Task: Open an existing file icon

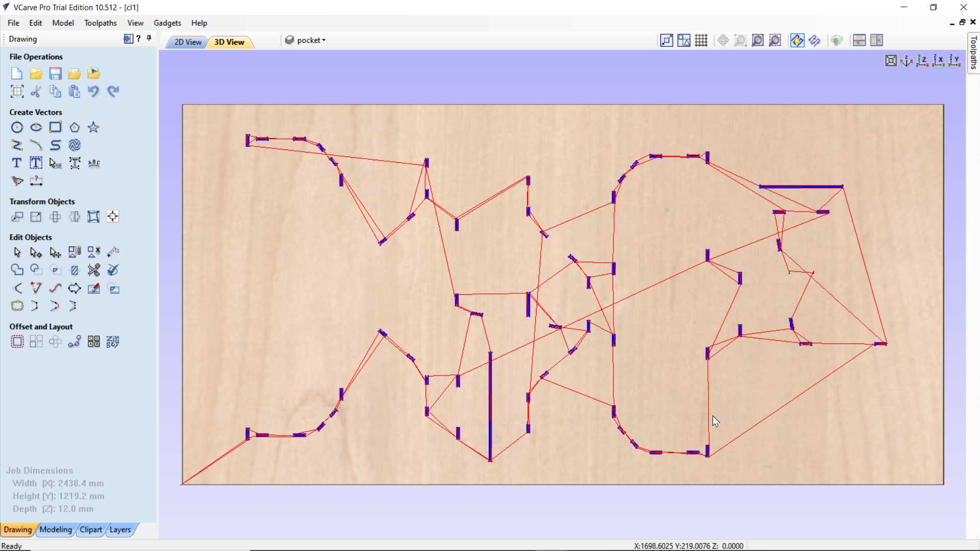Action: click(x=36, y=73)
